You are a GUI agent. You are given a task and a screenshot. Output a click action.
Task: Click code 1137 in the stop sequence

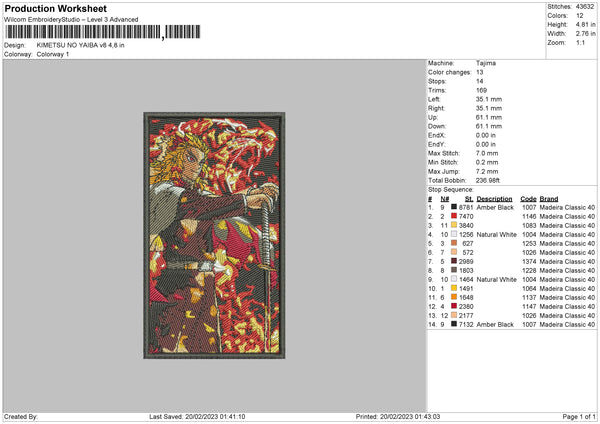point(529,297)
